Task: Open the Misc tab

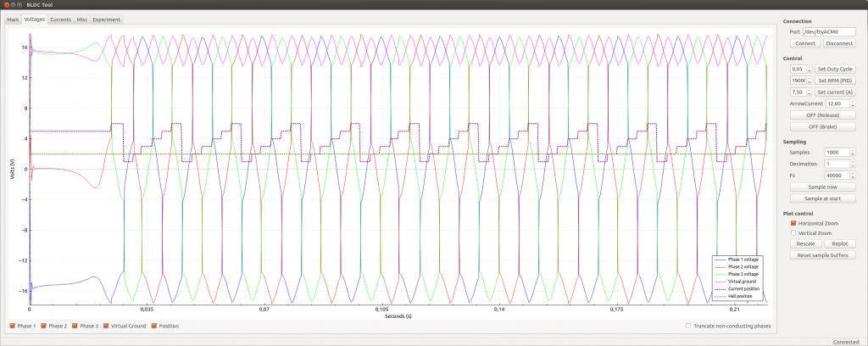Action: 82,20
